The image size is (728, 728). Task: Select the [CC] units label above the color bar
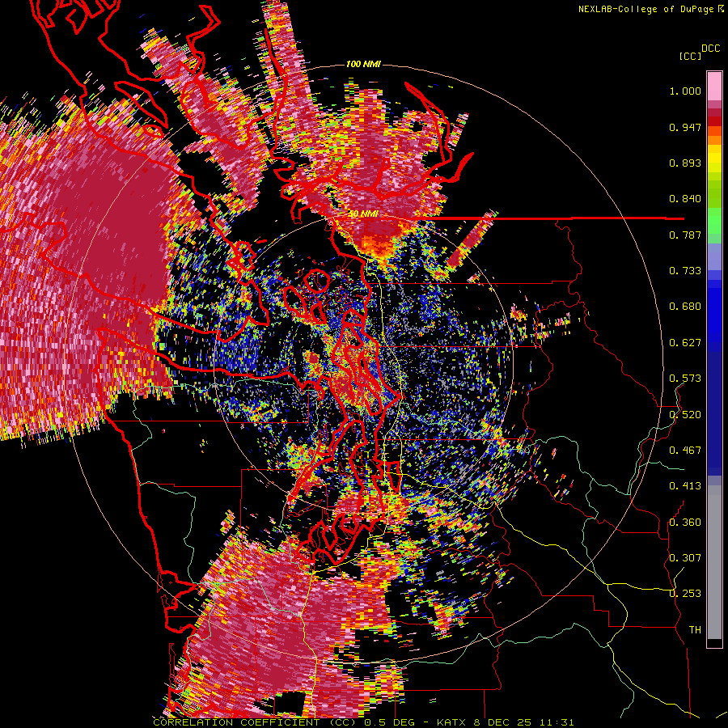[x=690, y=56]
